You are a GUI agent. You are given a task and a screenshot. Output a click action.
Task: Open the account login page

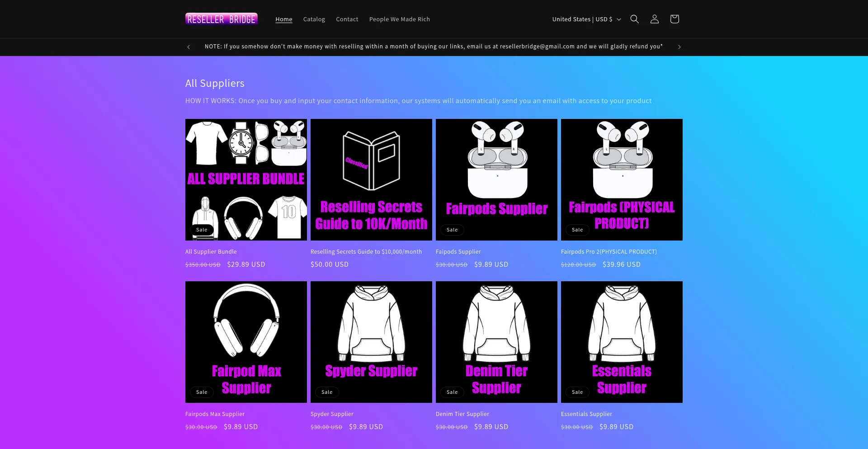pyautogui.click(x=654, y=19)
